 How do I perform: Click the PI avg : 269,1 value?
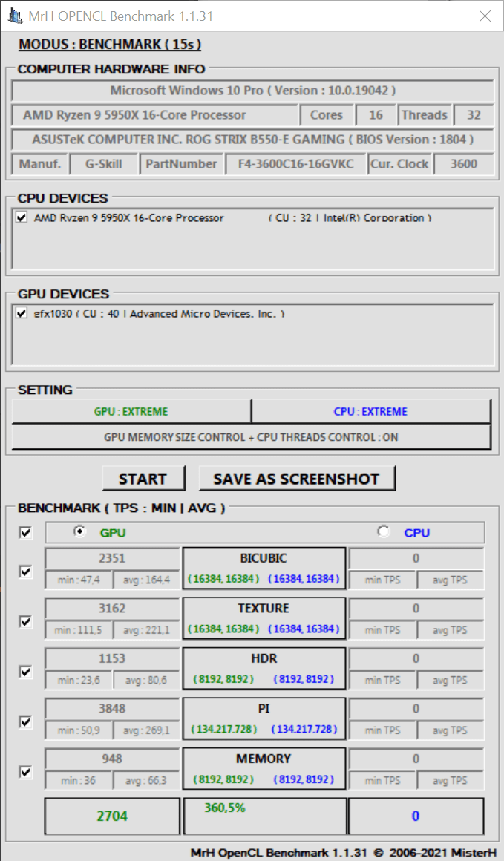tap(146, 730)
